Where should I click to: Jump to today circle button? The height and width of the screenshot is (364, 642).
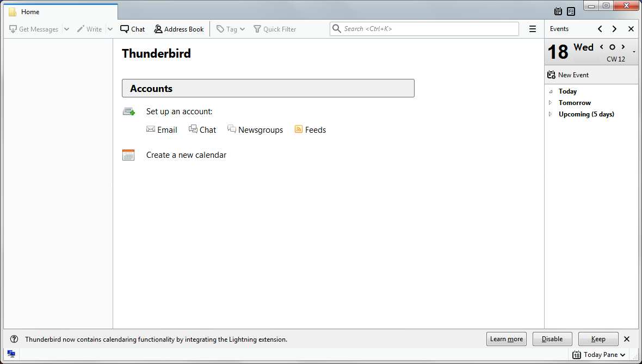click(612, 47)
